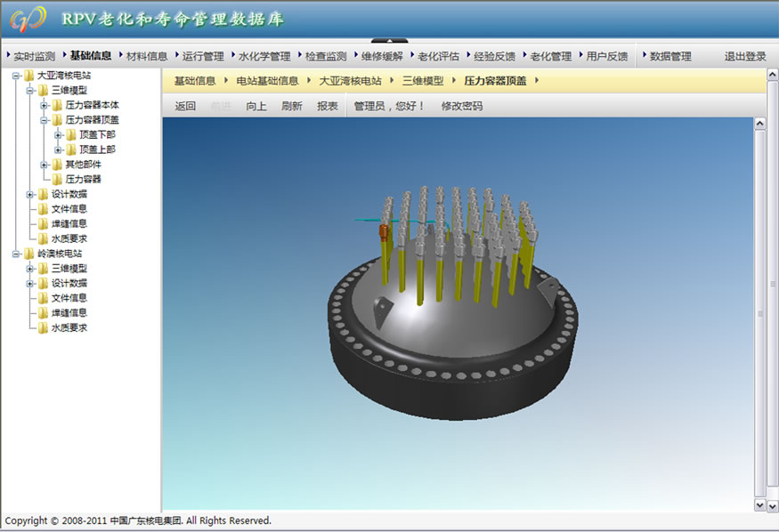Open the 老化评估 menu

point(437,56)
